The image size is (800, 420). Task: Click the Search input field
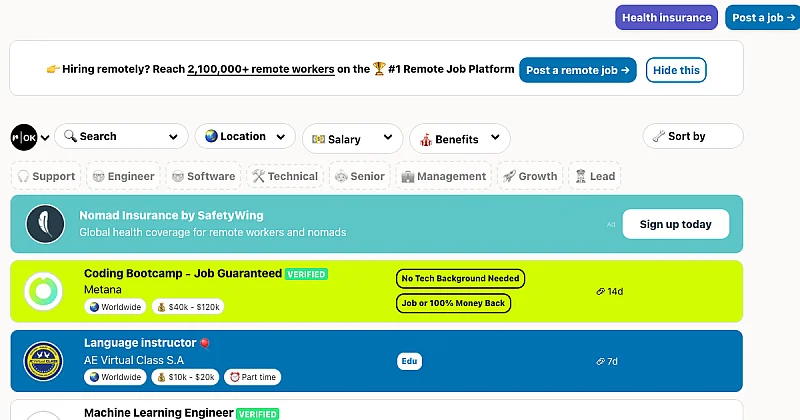pyautogui.click(x=121, y=136)
